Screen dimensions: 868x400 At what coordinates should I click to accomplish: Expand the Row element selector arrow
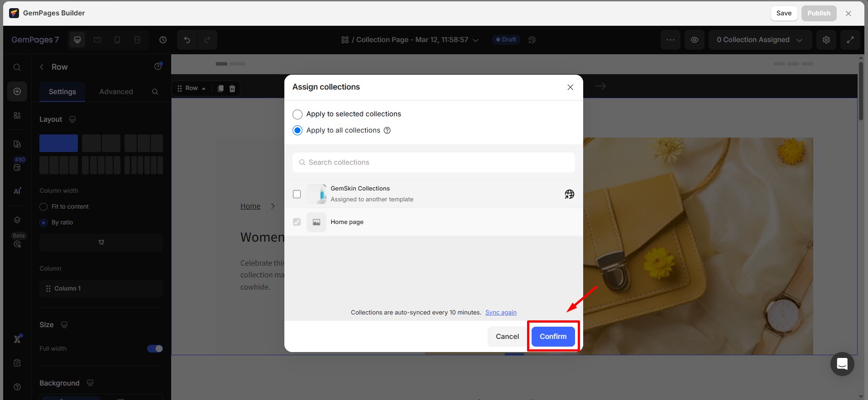point(204,88)
